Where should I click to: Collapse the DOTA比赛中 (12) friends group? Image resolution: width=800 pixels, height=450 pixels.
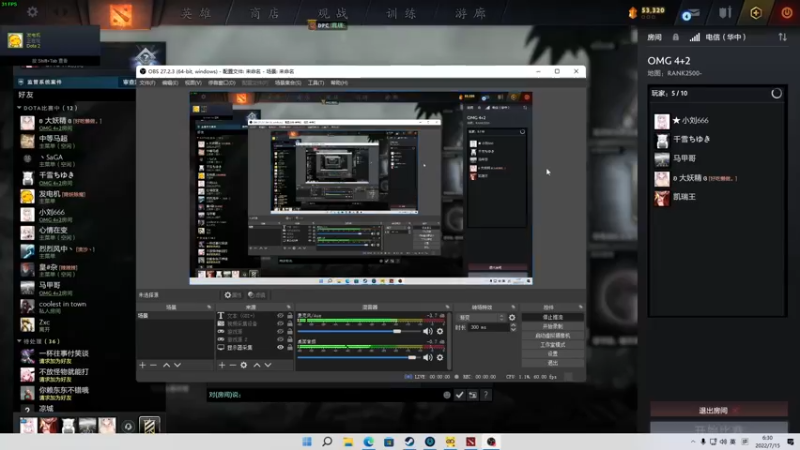(19, 108)
